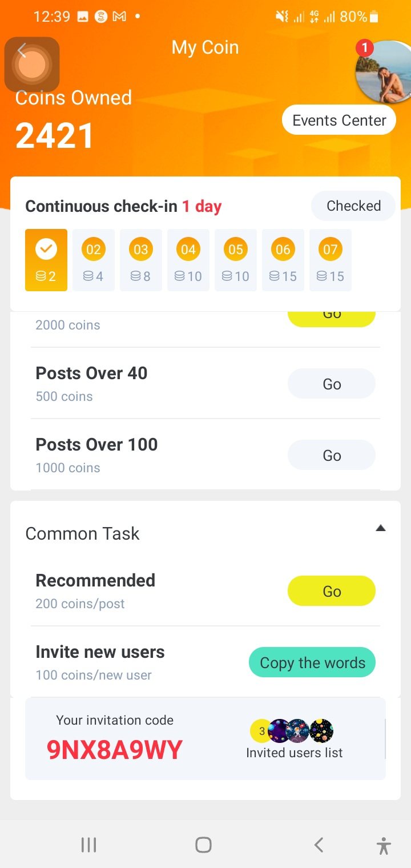The height and width of the screenshot is (868, 411).
Task: Tap the invitation code 9NX8A9WY
Action: tap(114, 750)
